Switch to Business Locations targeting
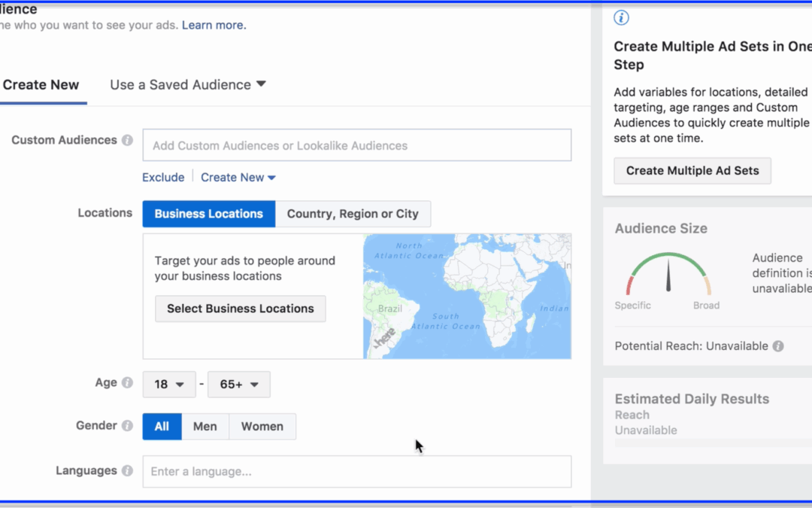The image size is (812, 508). point(209,214)
